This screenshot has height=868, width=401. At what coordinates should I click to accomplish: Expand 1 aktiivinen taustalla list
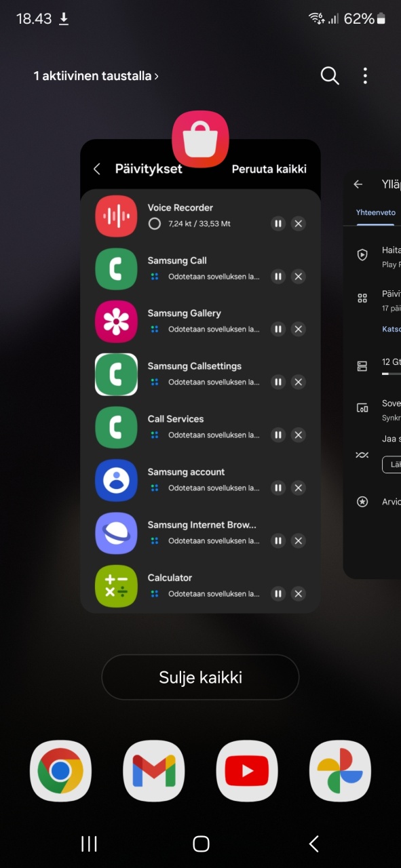point(96,76)
